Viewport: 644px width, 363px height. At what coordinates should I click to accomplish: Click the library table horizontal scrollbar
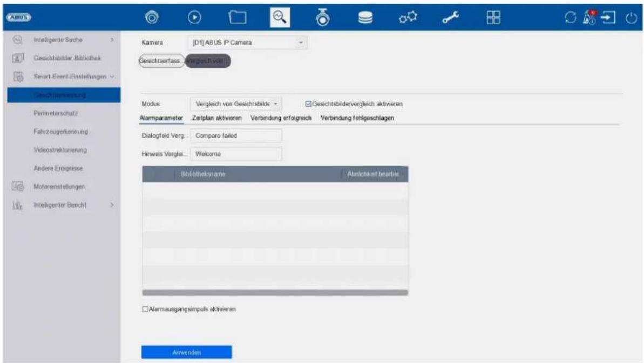(x=275, y=292)
